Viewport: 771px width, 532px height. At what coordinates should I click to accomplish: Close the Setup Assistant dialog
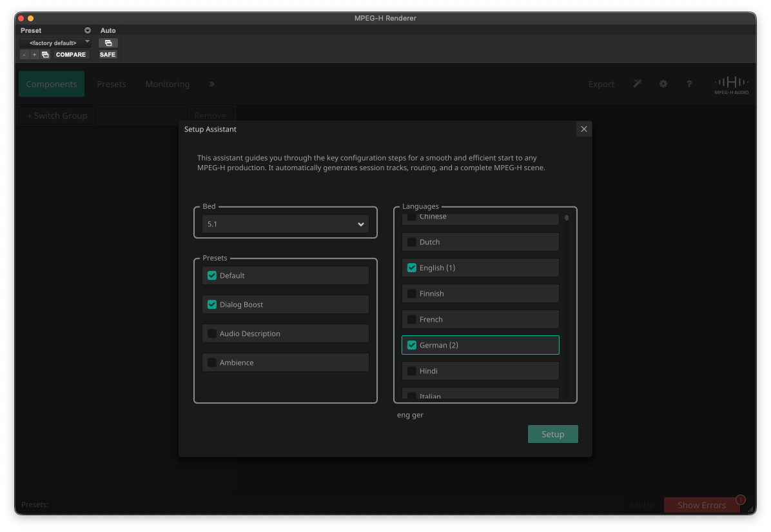pyautogui.click(x=583, y=130)
